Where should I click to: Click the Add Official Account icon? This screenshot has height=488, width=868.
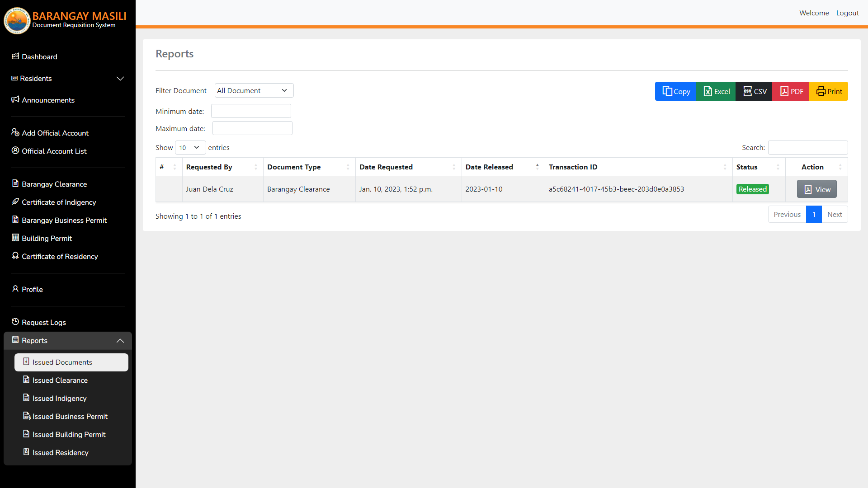pos(15,132)
